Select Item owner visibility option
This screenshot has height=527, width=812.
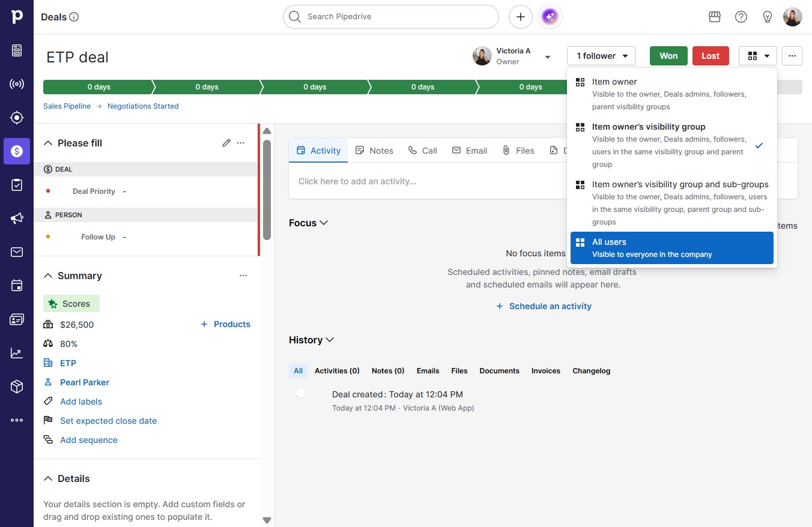pyautogui.click(x=672, y=94)
